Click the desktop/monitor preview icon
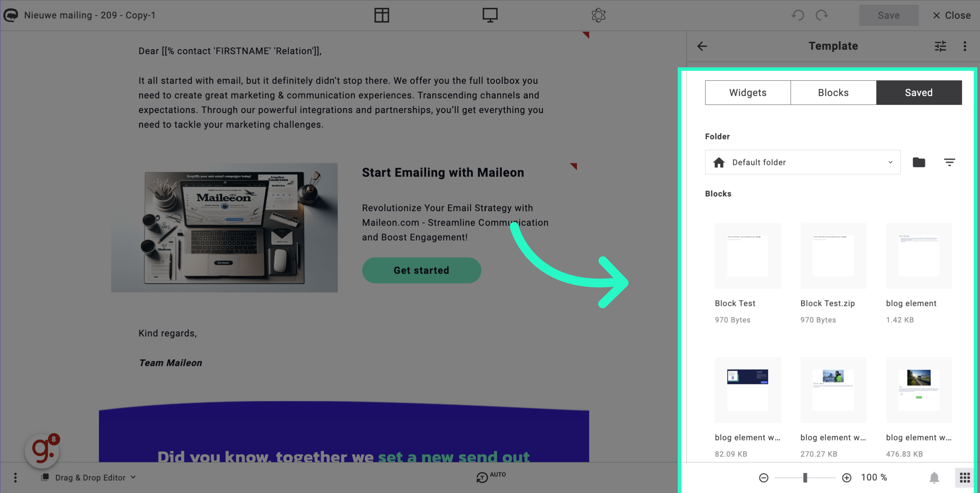This screenshot has width=980, height=493. pyautogui.click(x=490, y=14)
